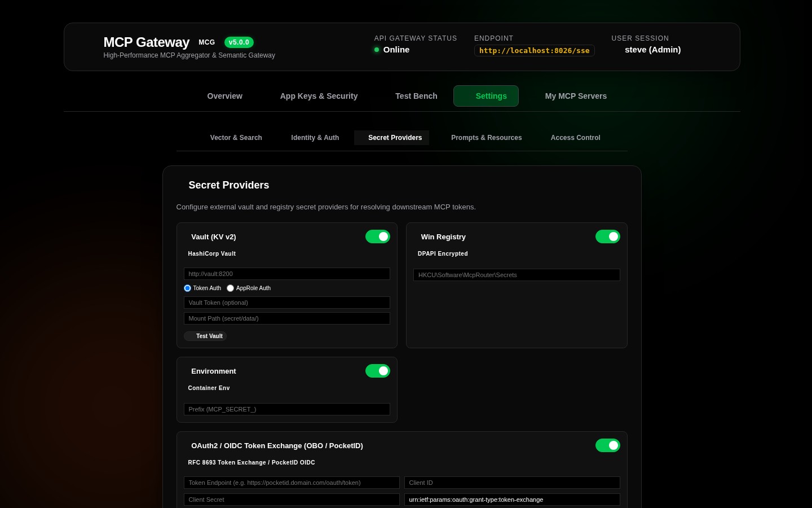This screenshot has width=812, height=508.
Task: Select the Settings tab
Action: pos(486,96)
